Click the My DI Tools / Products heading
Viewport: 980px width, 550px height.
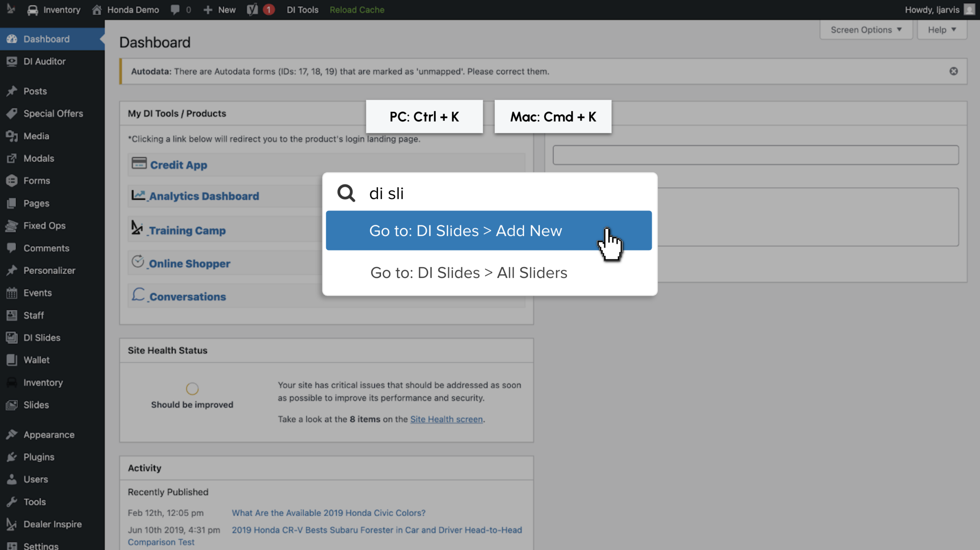[177, 113]
